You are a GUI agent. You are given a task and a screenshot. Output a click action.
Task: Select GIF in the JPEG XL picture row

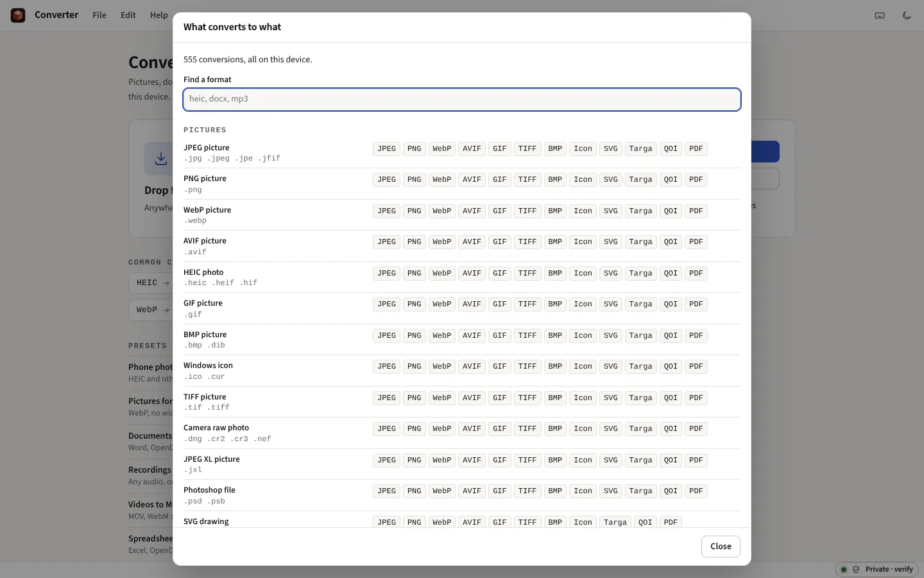click(500, 460)
